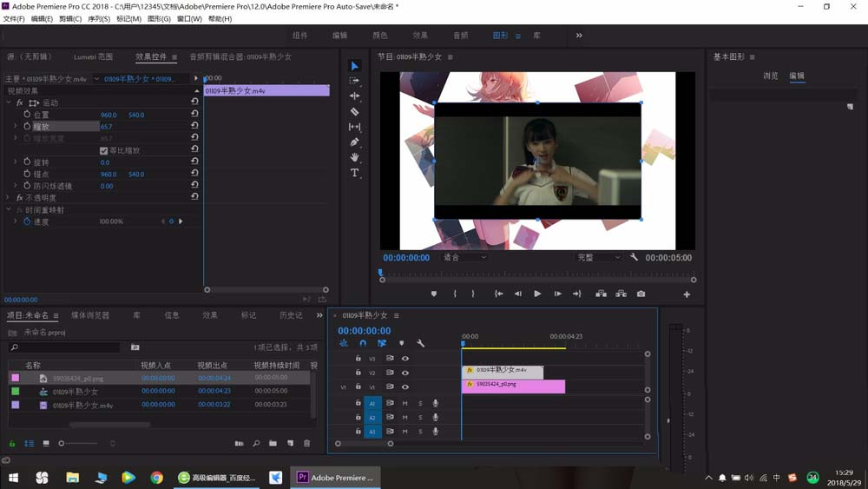Expand the 不透明度 opacity effect
The width and height of the screenshot is (868, 489).
9,198
